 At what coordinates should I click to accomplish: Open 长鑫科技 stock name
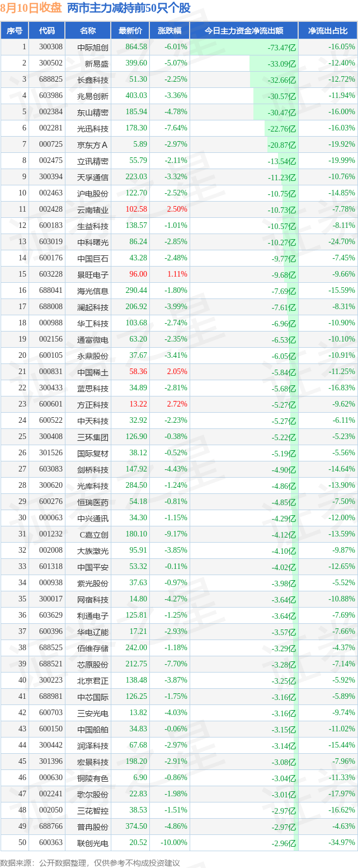coord(93,80)
